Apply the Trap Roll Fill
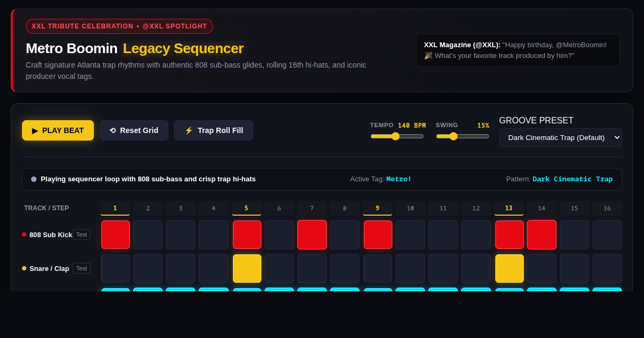644x338 pixels. point(214,130)
